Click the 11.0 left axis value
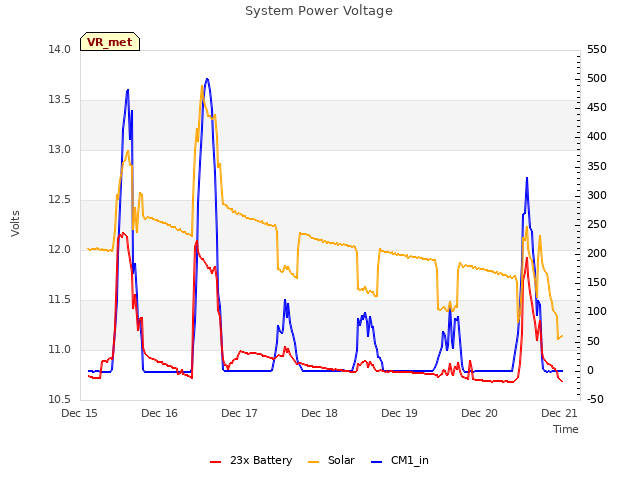Screen dimensions: 640x480 tap(60, 349)
